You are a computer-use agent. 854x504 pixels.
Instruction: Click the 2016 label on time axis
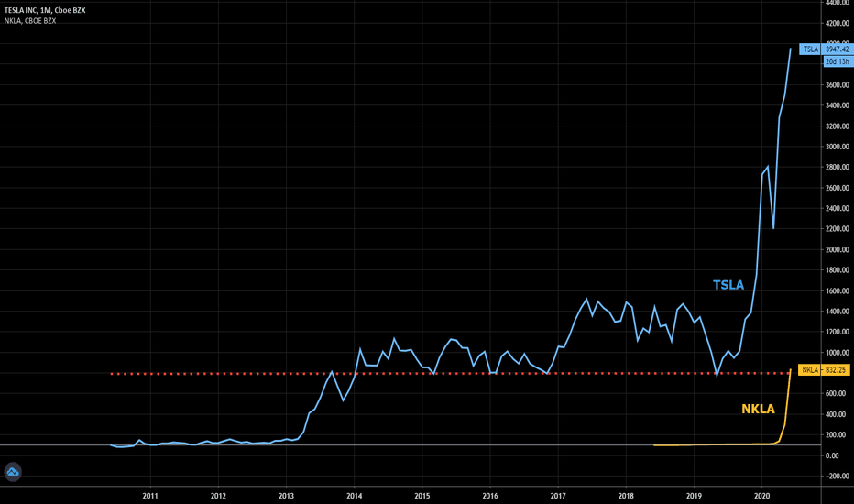(x=489, y=496)
